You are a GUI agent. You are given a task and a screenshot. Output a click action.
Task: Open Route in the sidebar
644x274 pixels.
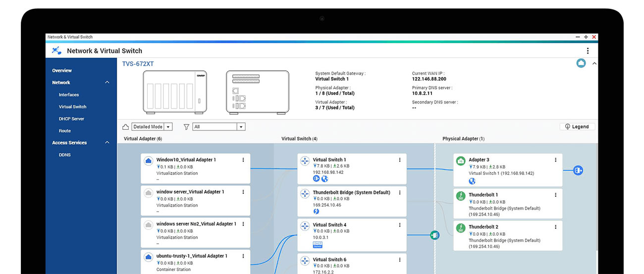65,131
